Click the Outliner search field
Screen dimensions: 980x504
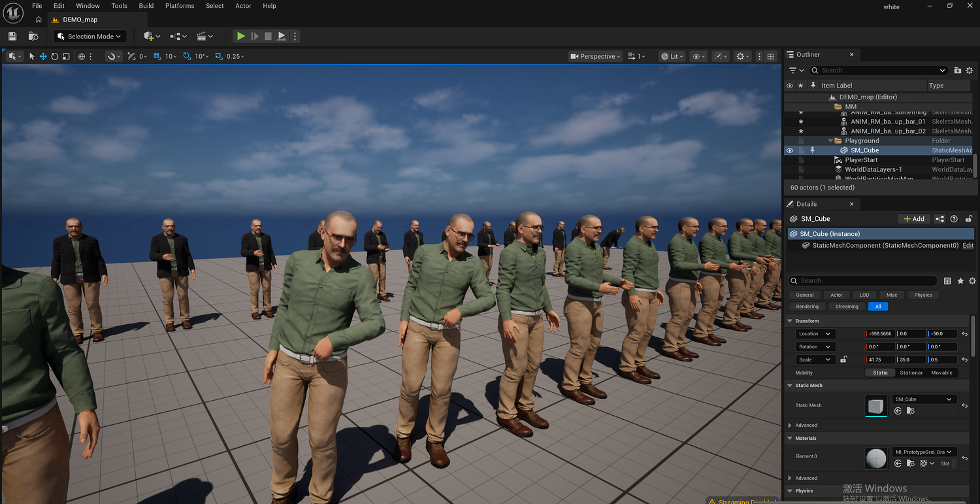879,70
